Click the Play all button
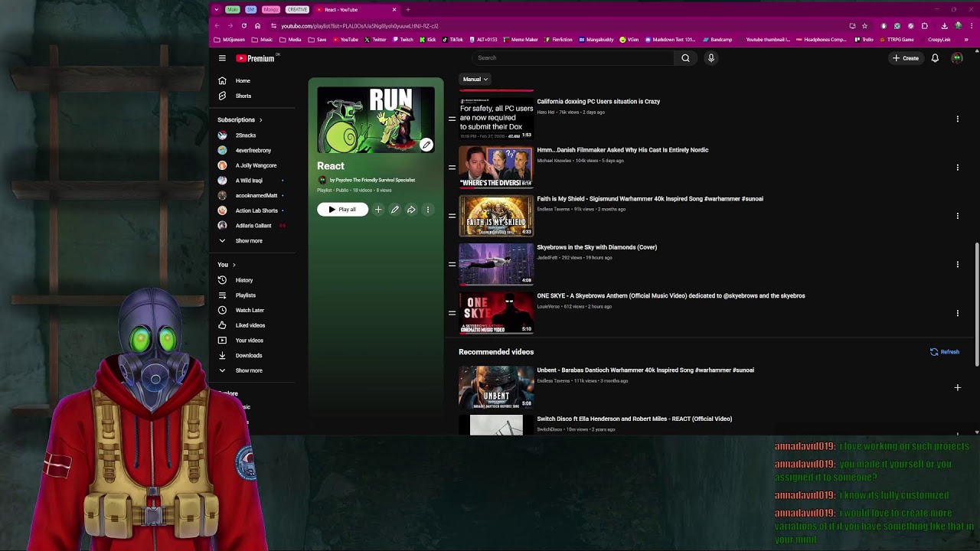980x551 pixels. pyautogui.click(x=343, y=210)
